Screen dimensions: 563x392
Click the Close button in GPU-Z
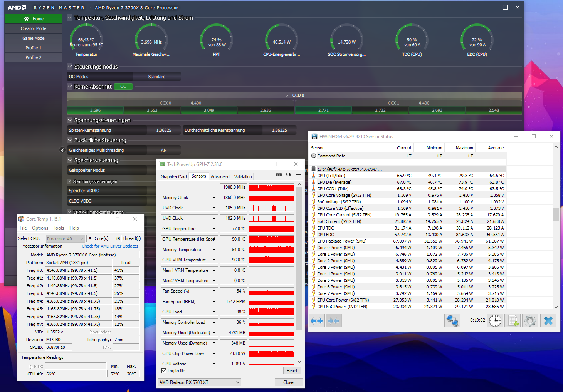point(288,382)
